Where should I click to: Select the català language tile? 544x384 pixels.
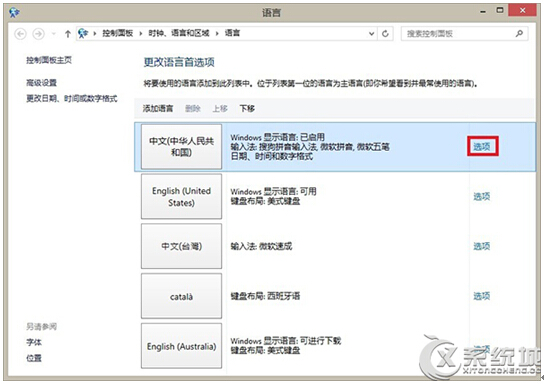click(181, 296)
